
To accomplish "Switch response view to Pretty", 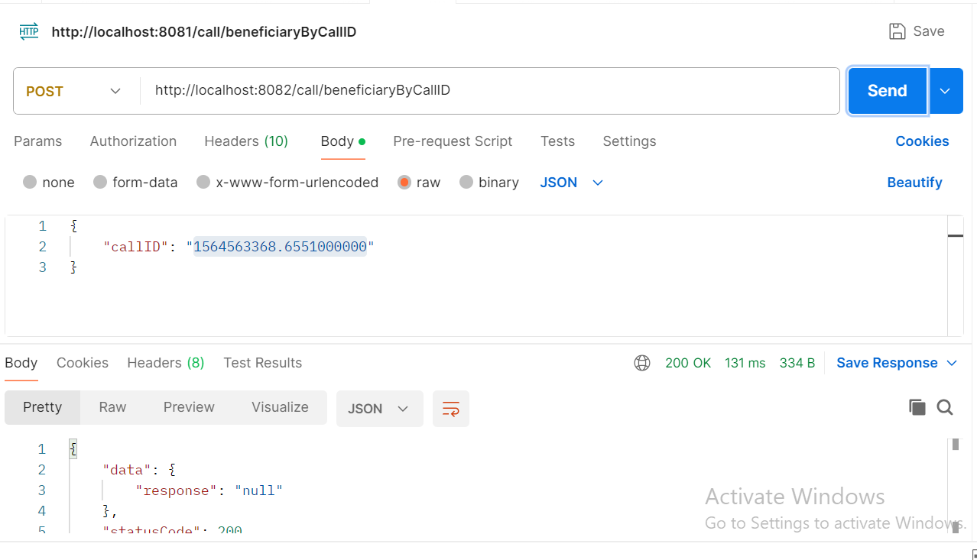I will (43, 407).
